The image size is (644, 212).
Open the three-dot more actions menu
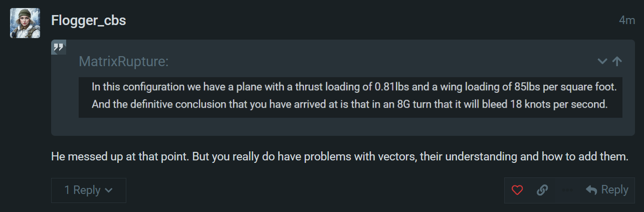coord(567,190)
